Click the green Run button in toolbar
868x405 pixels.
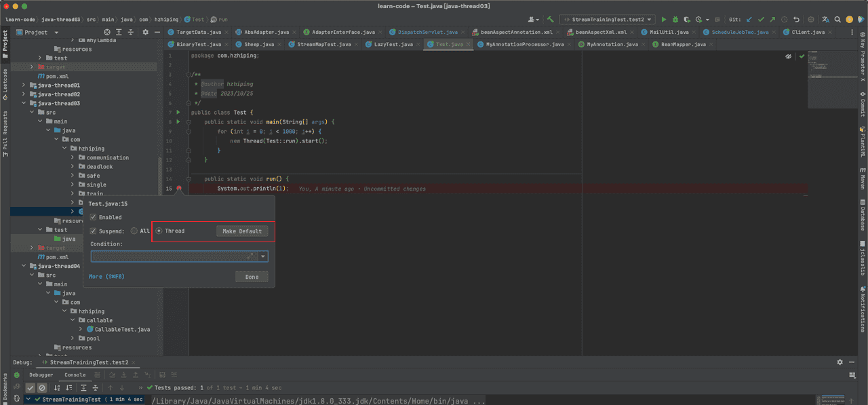(x=664, y=20)
